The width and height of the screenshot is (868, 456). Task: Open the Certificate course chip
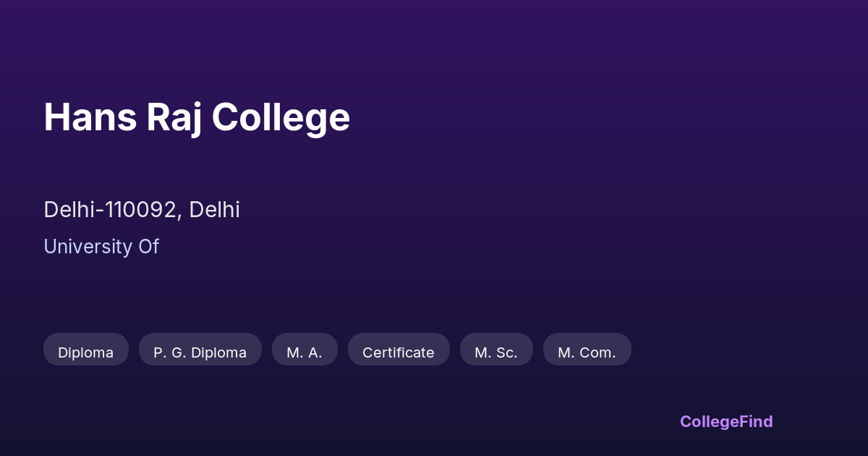(x=399, y=352)
